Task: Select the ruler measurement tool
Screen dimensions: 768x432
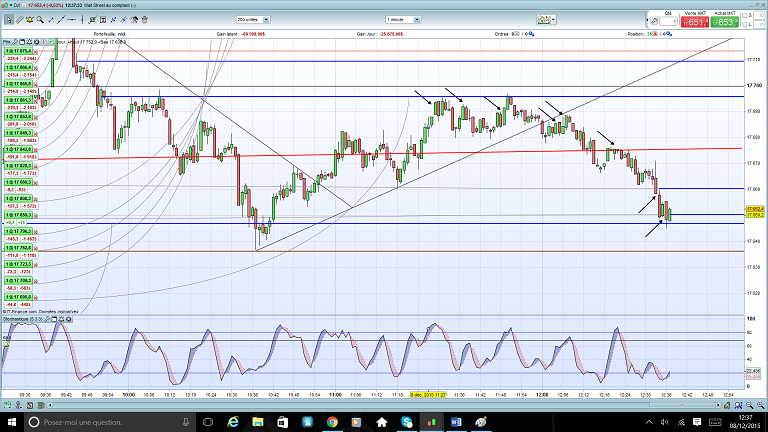Action: tap(19, 20)
